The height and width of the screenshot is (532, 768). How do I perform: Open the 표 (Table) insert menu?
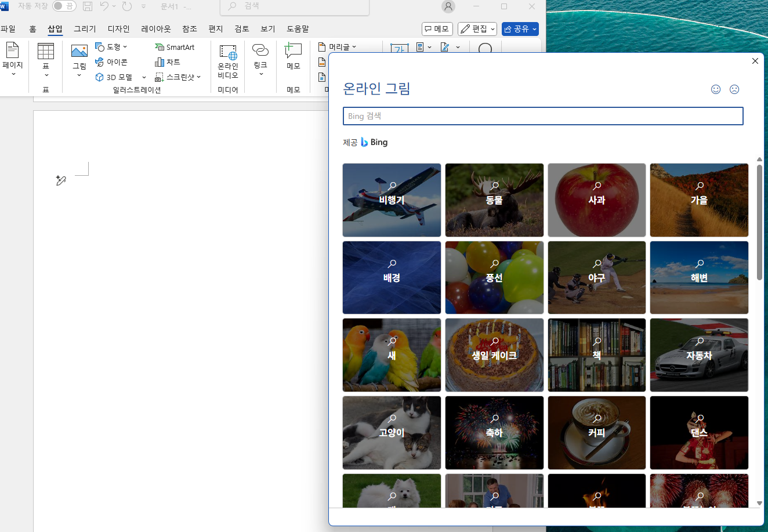click(x=46, y=60)
